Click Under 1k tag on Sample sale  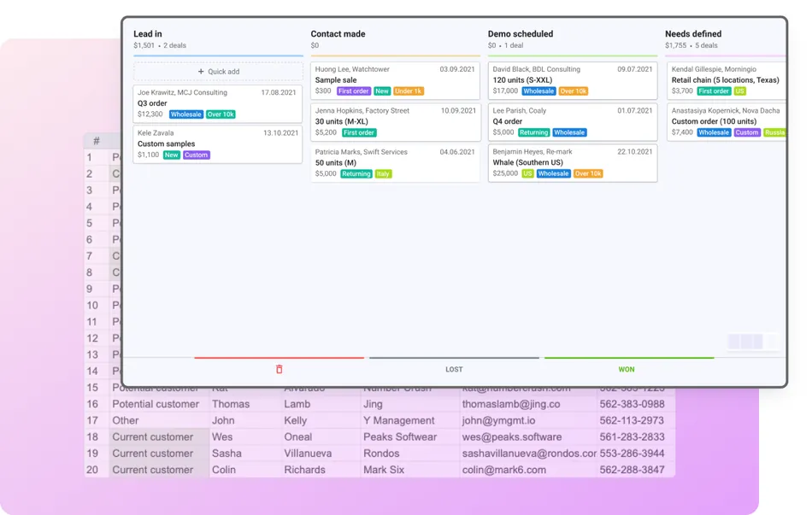pyautogui.click(x=408, y=91)
